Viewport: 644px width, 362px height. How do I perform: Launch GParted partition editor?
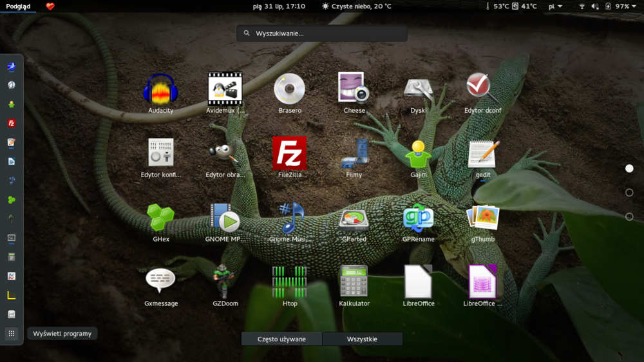354,219
